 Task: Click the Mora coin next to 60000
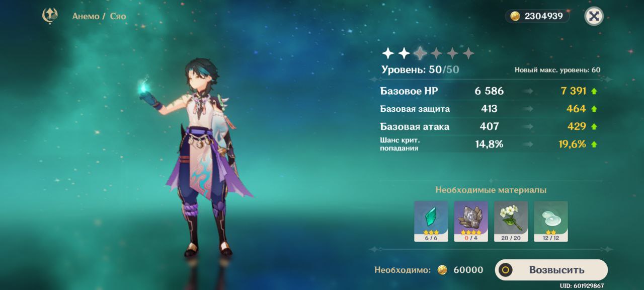442,270
